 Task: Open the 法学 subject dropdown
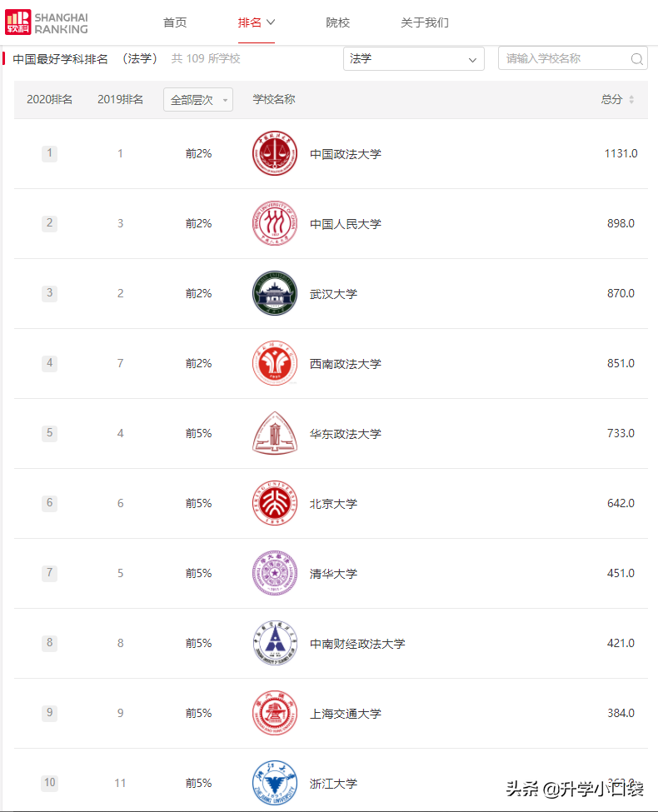point(414,58)
